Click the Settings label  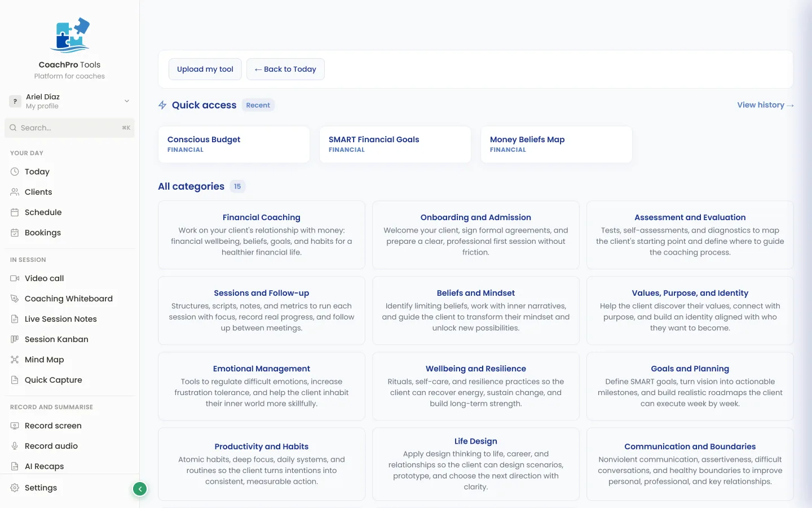41,488
